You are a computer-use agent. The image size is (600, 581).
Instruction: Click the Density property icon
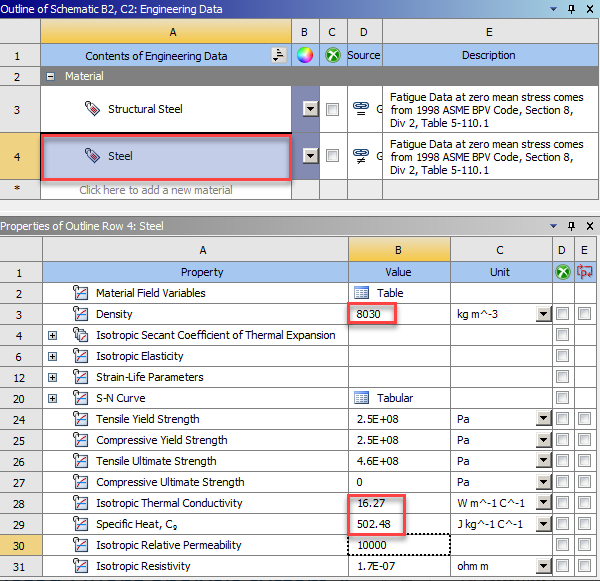(81, 314)
